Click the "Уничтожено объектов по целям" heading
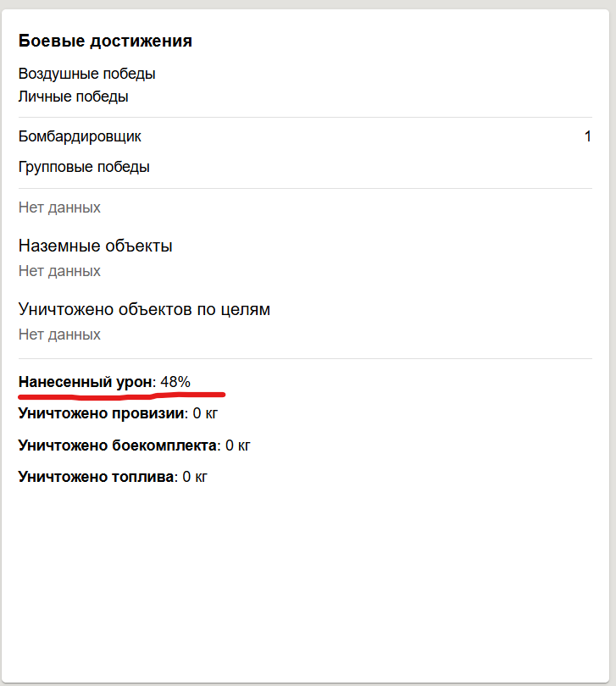The width and height of the screenshot is (616, 686). click(x=144, y=309)
